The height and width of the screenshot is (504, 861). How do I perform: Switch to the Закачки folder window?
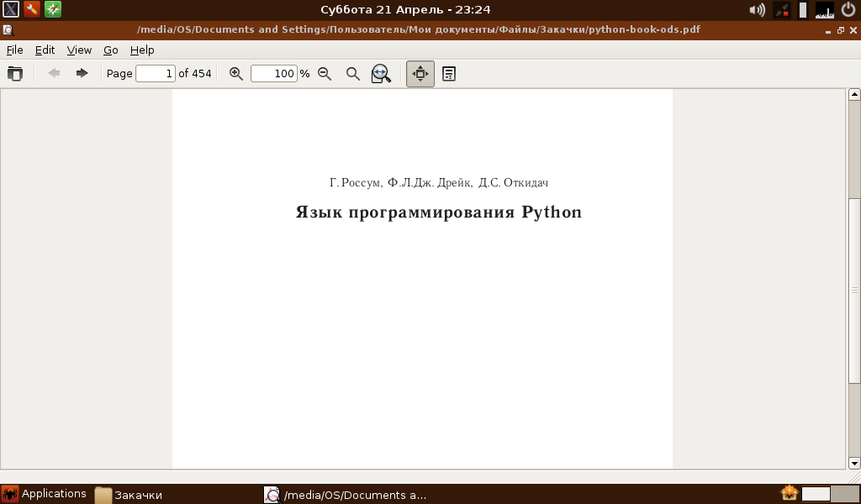pos(129,495)
